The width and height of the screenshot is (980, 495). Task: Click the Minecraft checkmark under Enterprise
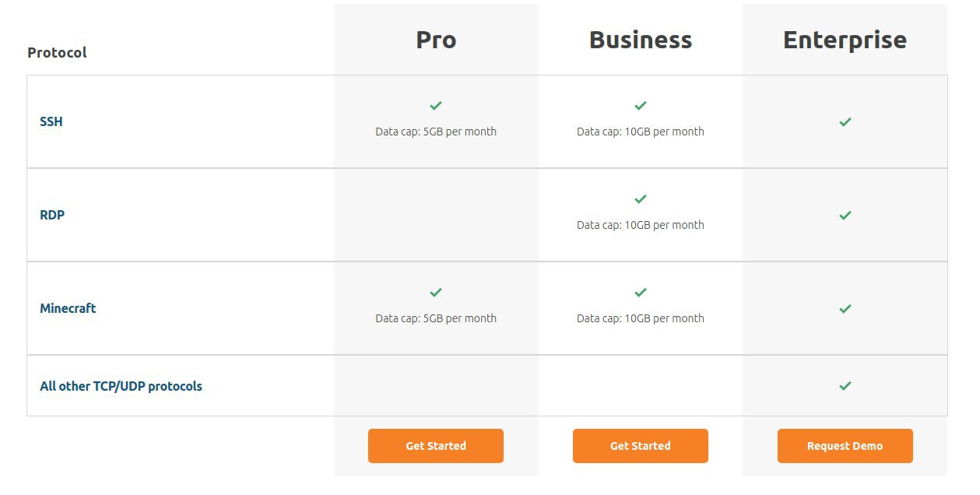click(x=845, y=309)
